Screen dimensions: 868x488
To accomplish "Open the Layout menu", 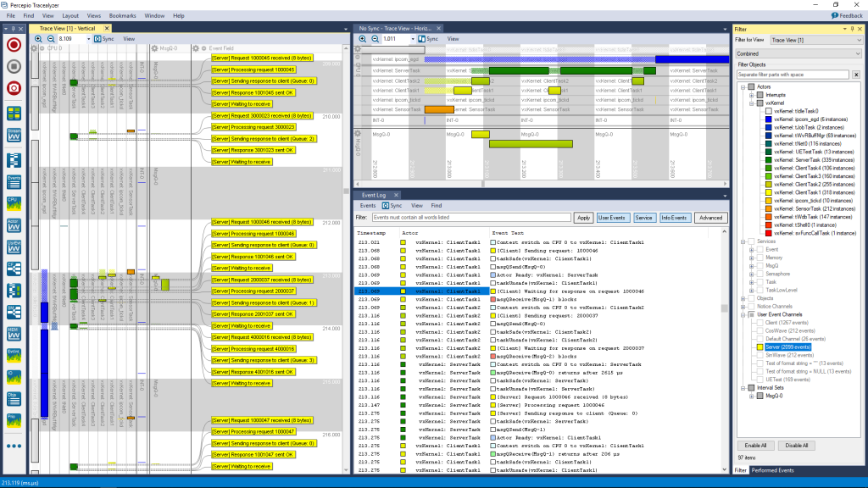I will 70,15.
